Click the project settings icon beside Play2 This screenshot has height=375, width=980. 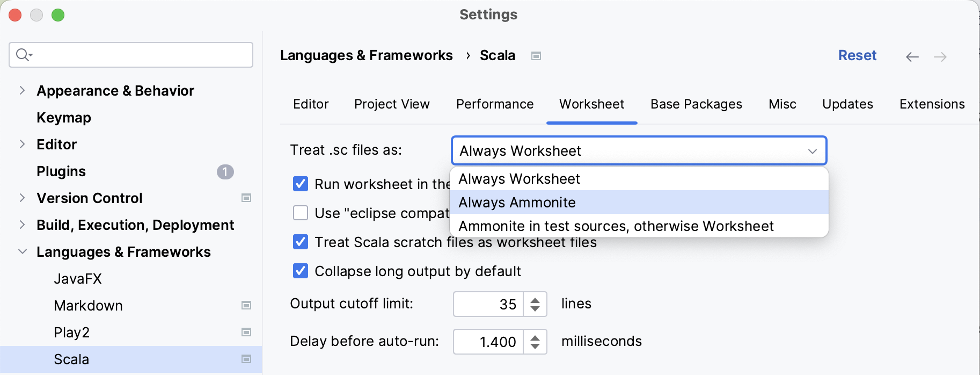coord(246,333)
